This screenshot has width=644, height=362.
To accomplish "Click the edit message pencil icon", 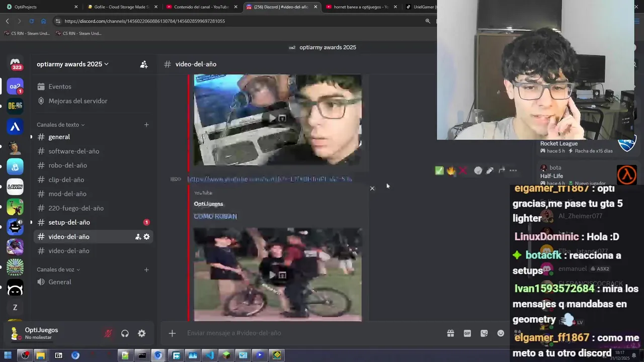I will 490,170.
